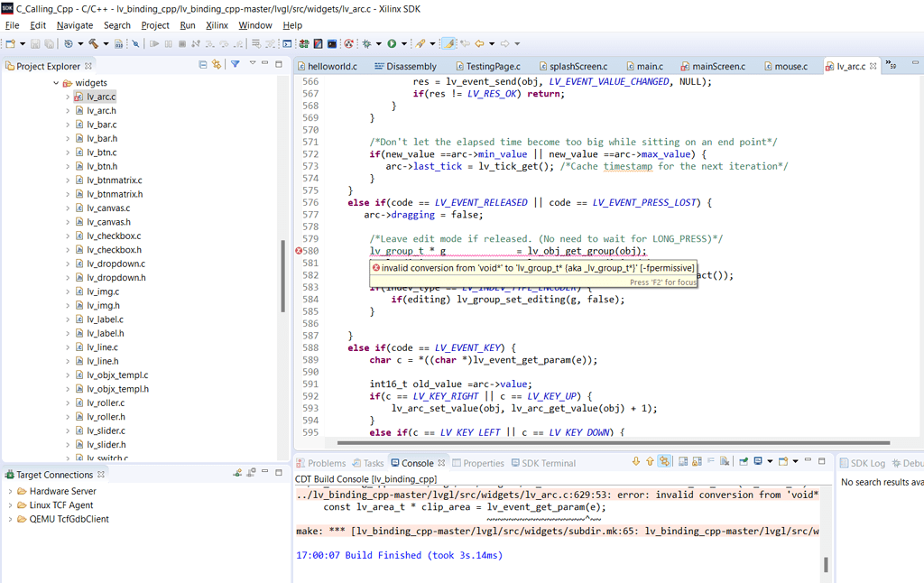Select lv_dropdown.c file in tree
This screenshot has width=924, height=583.
[116, 264]
